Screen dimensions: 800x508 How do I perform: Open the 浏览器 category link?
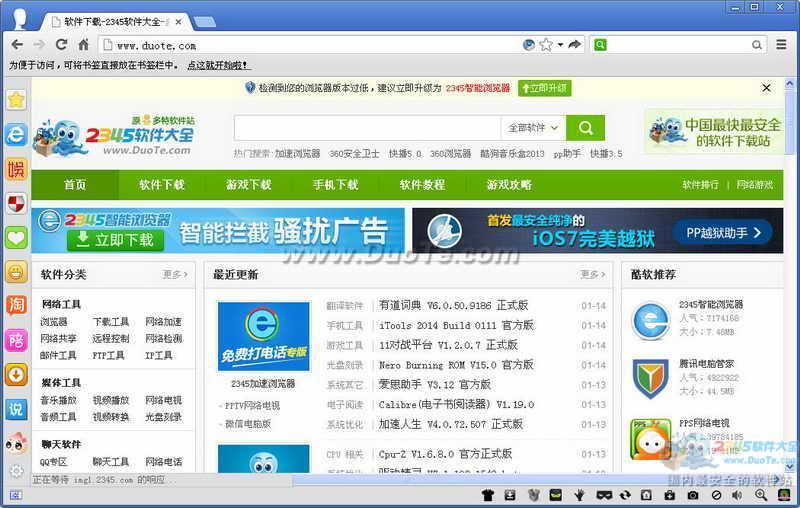[x=54, y=322]
